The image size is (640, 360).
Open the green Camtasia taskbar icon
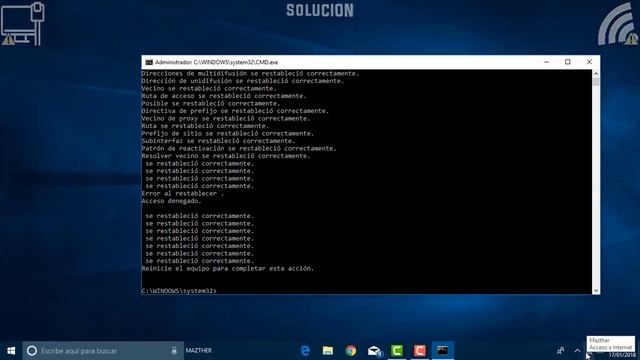(x=397, y=351)
